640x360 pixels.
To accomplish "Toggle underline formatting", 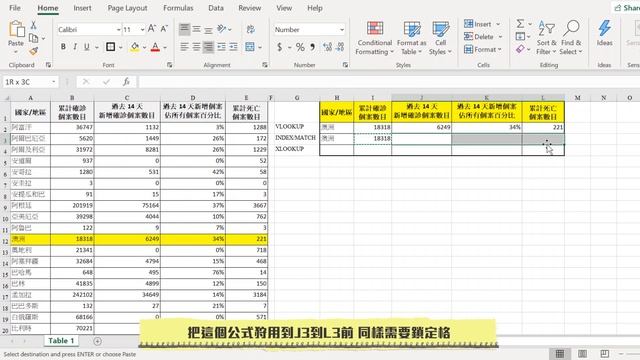I will pyautogui.click(x=87, y=47).
